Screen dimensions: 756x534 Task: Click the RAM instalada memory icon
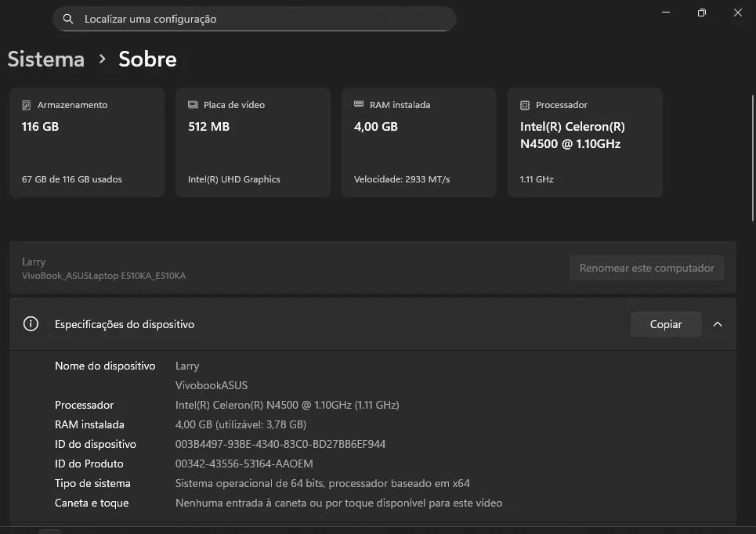[x=359, y=104]
